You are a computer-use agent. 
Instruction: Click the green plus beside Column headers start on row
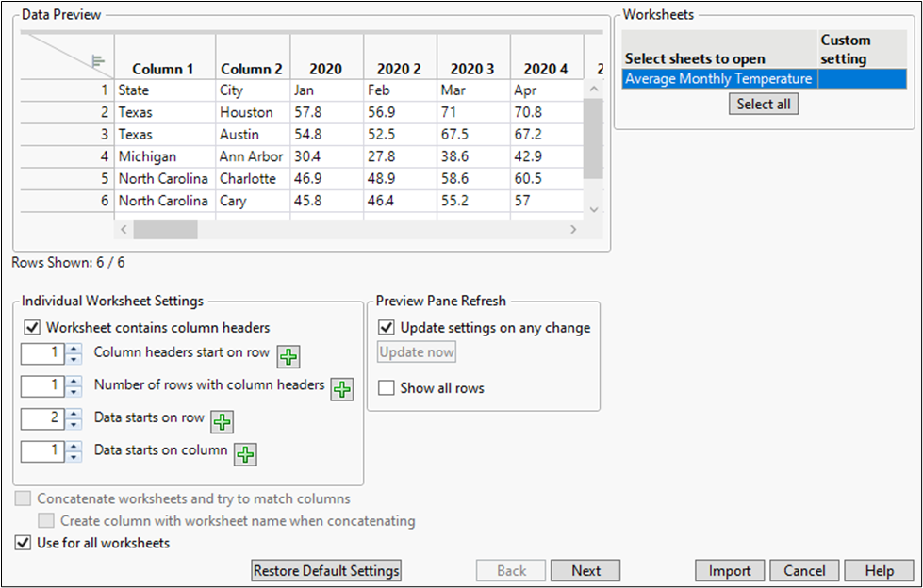[288, 357]
